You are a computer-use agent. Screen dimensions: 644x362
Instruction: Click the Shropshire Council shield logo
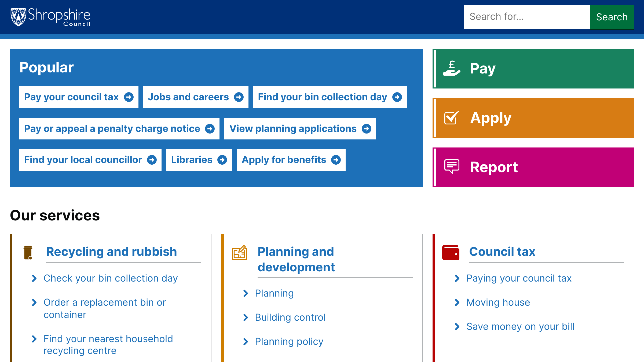coord(18,17)
